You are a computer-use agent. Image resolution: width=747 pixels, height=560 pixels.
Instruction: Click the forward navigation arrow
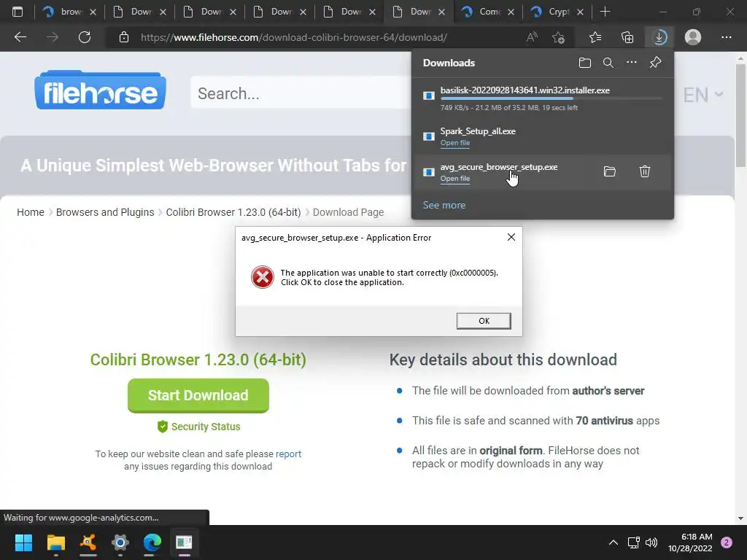tap(52, 37)
